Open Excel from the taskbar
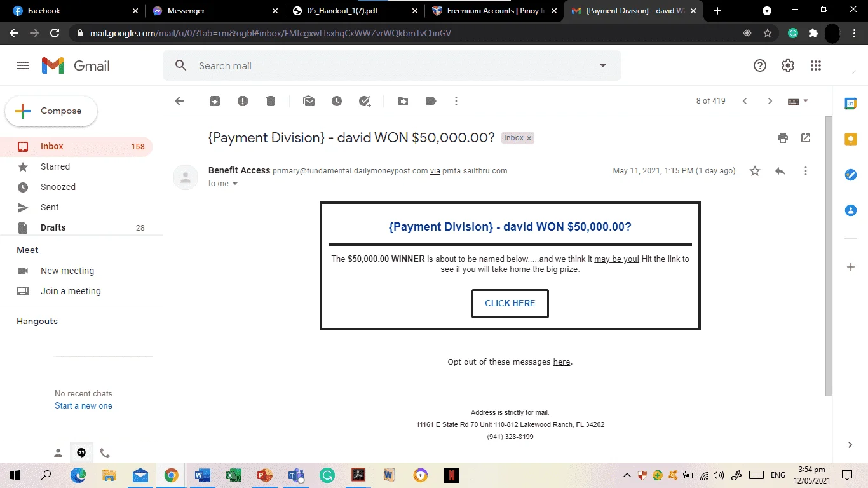The height and width of the screenshot is (488, 868). [x=233, y=475]
